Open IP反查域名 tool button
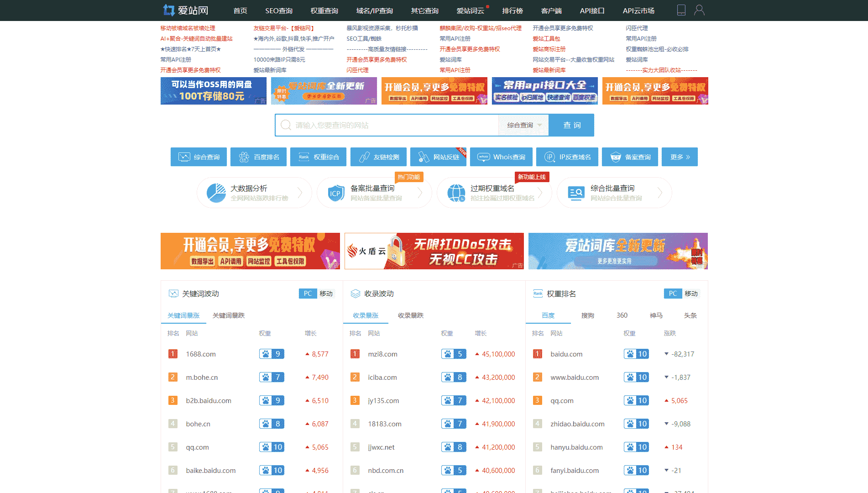Viewport: 868px width, 493px height. click(x=567, y=157)
